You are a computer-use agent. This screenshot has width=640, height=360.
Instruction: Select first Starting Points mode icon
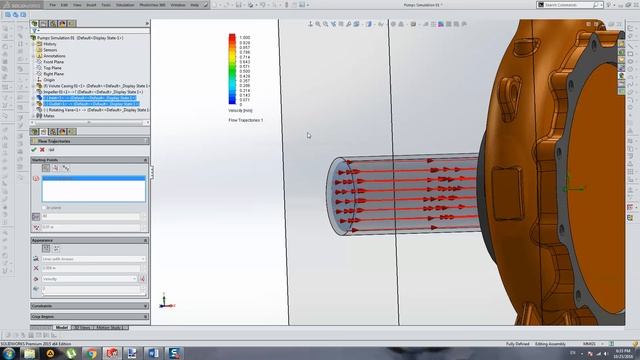pyautogui.click(x=46, y=168)
